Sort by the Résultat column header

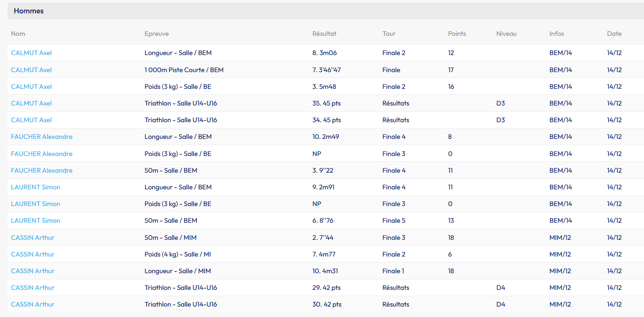pyautogui.click(x=324, y=34)
